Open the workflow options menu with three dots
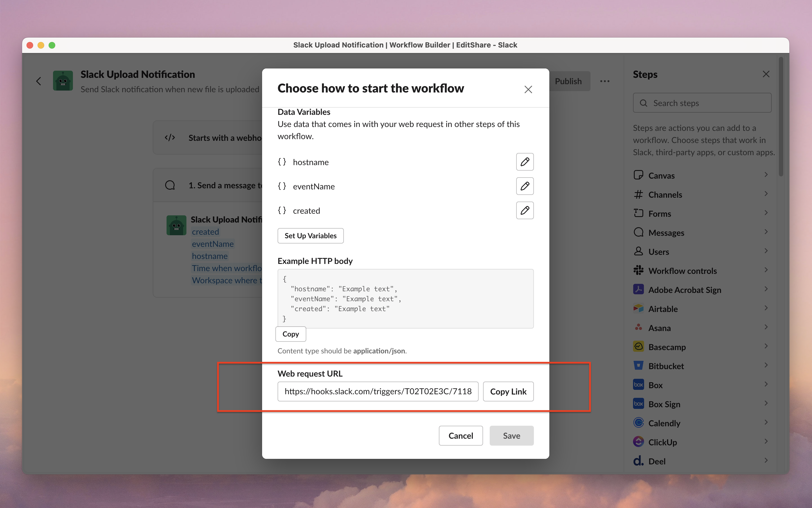Image resolution: width=812 pixels, height=508 pixels. point(605,81)
